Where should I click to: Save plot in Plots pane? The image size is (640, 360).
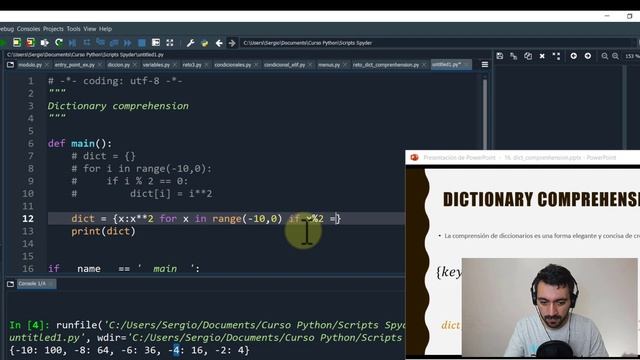click(500, 56)
